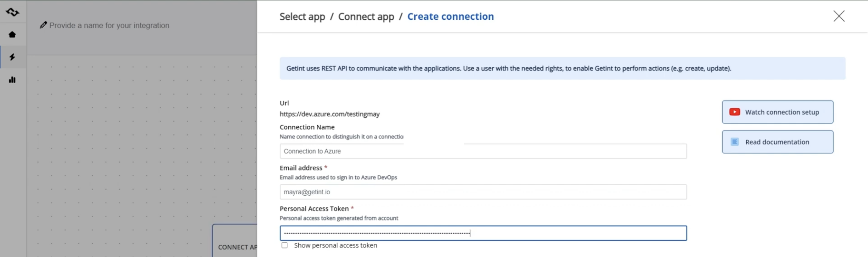Viewport: 868px width, 257px height.
Task: Click 'Personal access token generated from account' hint
Action: pos(339,218)
